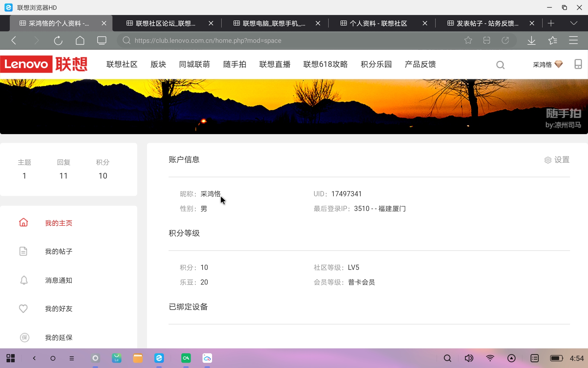Click the search icon in address bar
This screenshot has width=588, height=368.
[126, 40]
